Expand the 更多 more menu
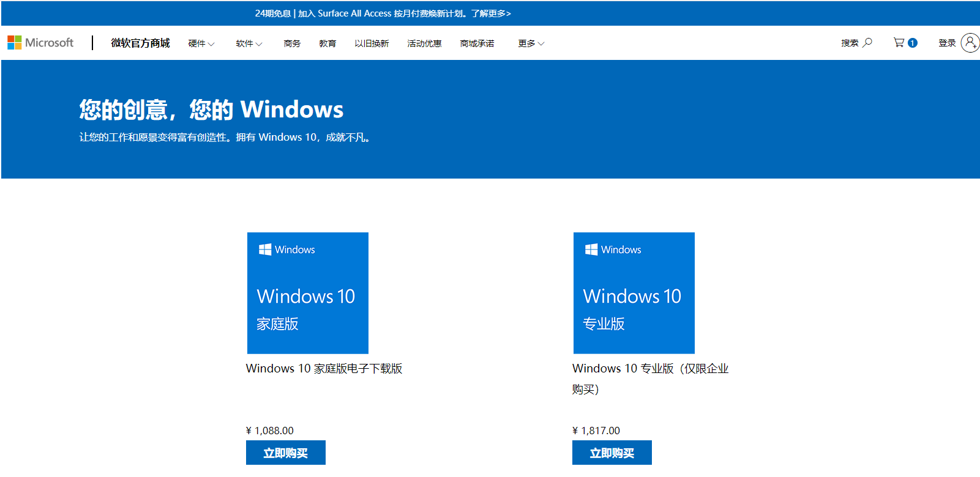980x477 pixels. point(531,43)
